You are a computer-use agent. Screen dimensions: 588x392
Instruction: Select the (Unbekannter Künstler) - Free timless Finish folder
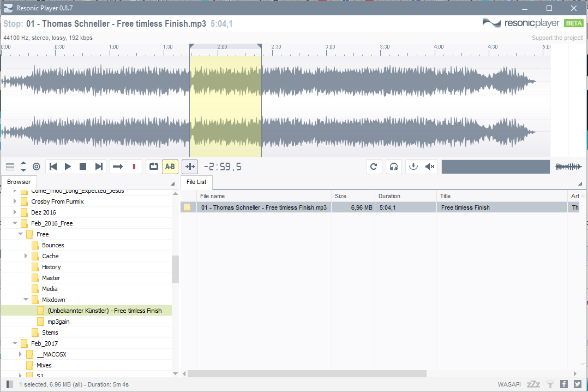[105, 311]
